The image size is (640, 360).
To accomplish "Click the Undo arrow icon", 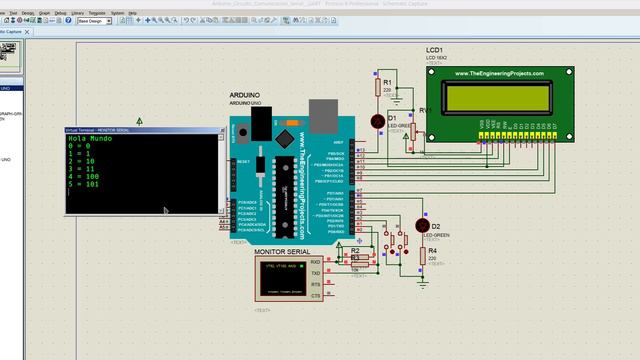I will click(x=186, y=20).
